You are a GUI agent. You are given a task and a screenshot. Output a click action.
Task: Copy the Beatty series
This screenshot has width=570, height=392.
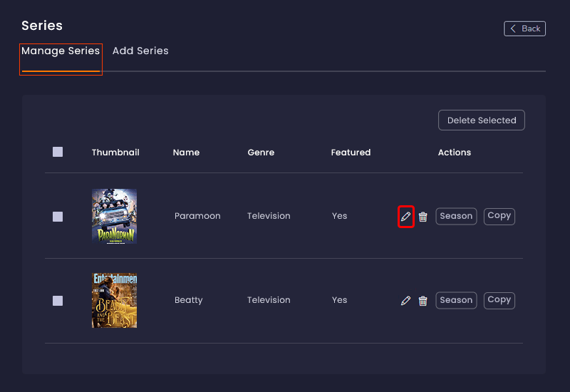499,300
